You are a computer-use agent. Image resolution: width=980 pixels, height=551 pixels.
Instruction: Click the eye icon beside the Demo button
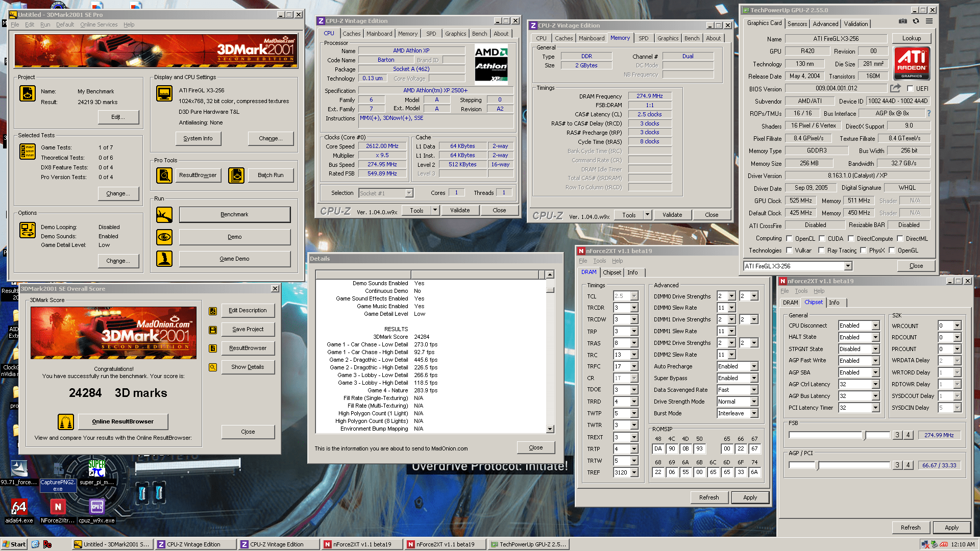click(x=164, y=237)
